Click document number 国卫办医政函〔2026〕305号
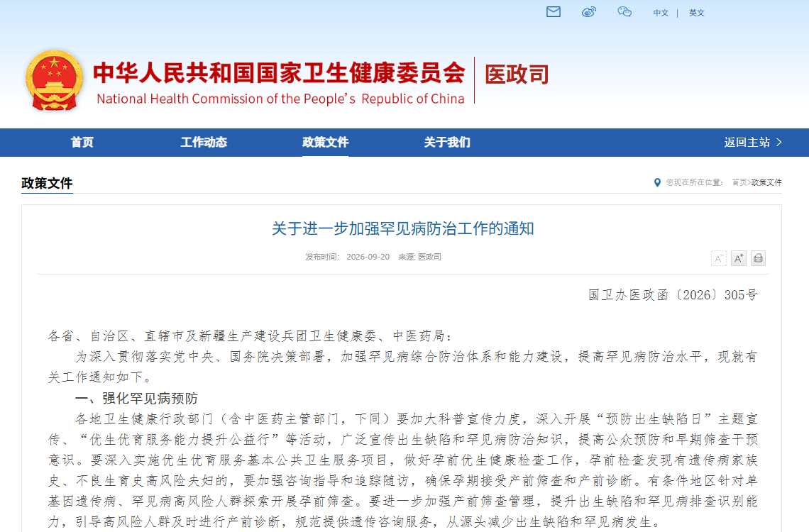 pyautogui.click(x=673, y=295)
